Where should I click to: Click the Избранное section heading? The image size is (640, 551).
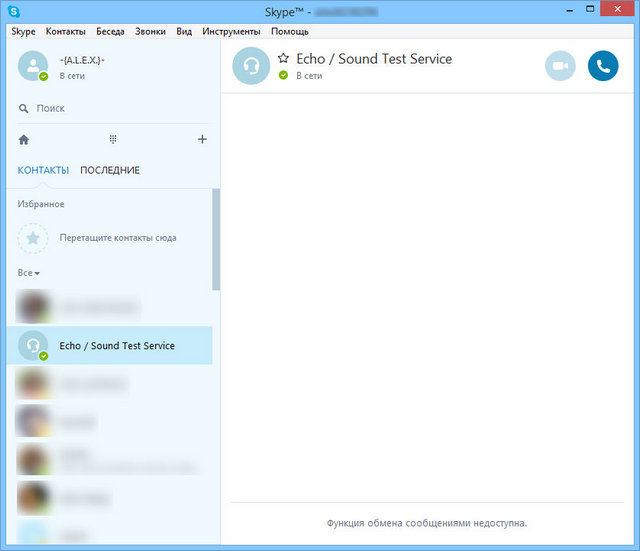click(x=41, y=204)
